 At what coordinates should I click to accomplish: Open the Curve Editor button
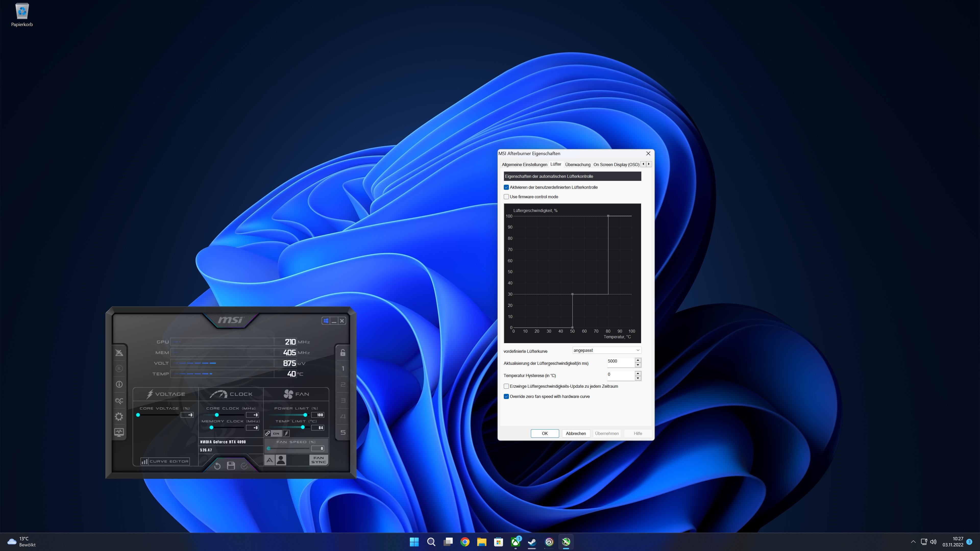coord(165,461)
